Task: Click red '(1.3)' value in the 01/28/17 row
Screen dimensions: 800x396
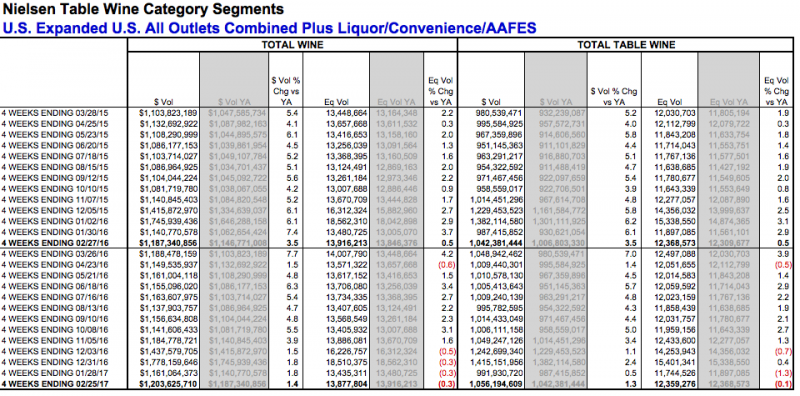Action: [784, 374]
